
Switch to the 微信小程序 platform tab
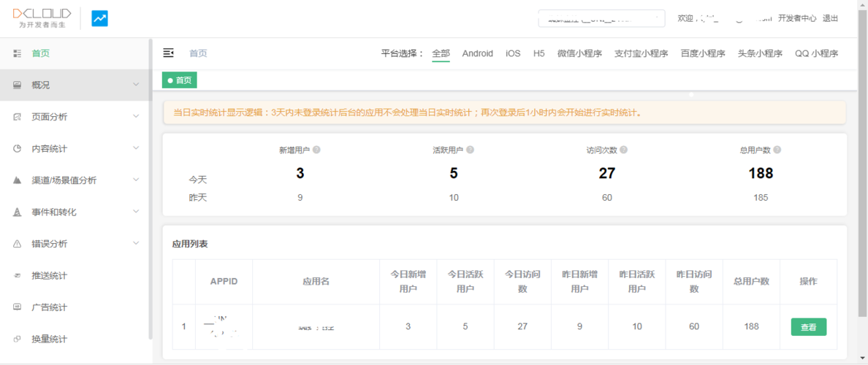click(x=579, y=53)
